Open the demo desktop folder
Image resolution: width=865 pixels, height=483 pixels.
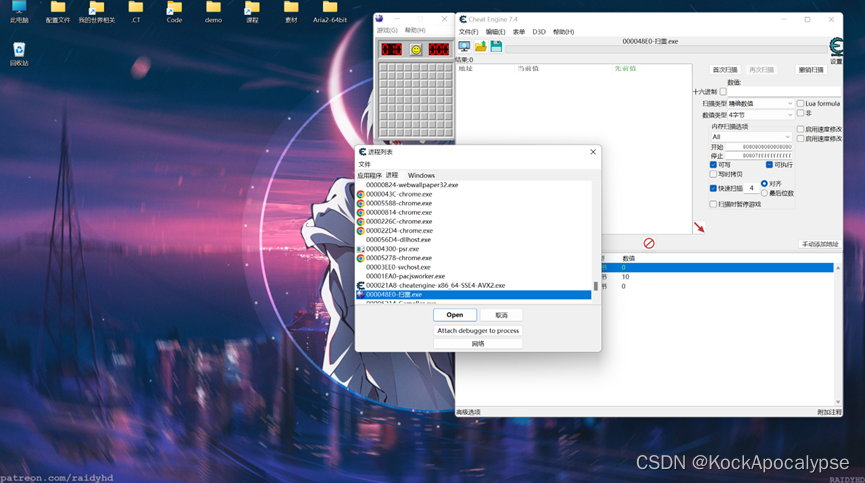[x=213, y=12]
